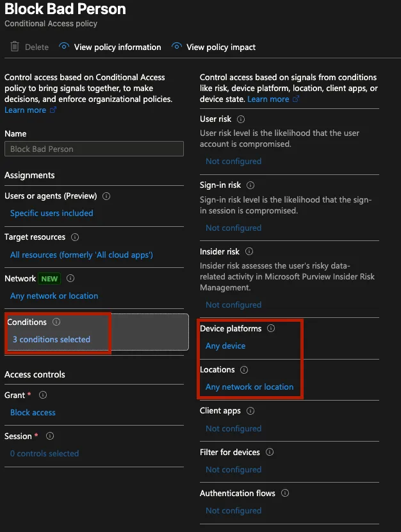Click info icon beside Insider risk
401x532 pixels.
point(249,252)
